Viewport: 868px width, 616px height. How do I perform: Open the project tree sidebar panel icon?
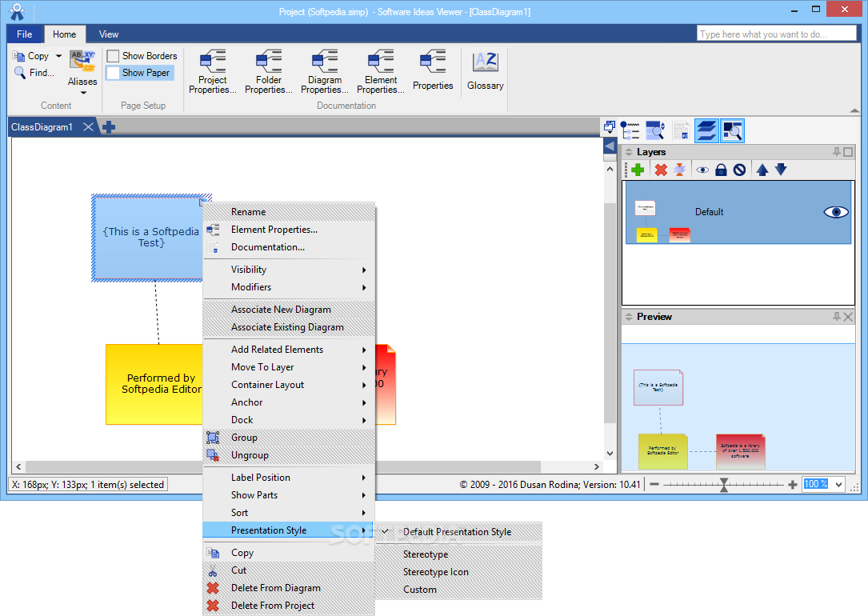coord(630,130)
